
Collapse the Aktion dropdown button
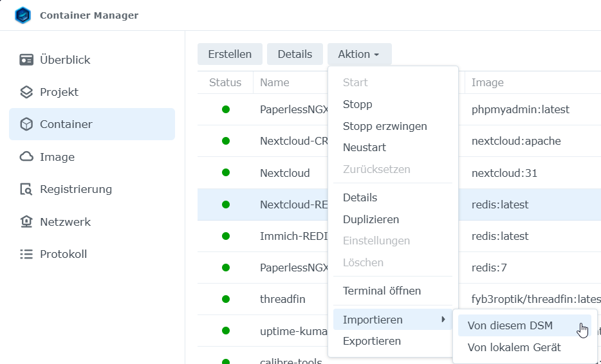point(359,55)
